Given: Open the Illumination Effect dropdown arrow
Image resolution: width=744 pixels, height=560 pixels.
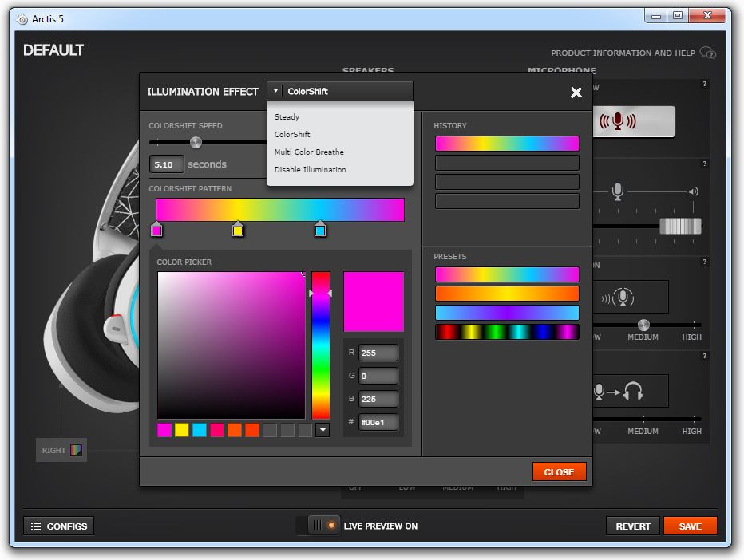Looking at the screenshot, I should click(275, 91).
